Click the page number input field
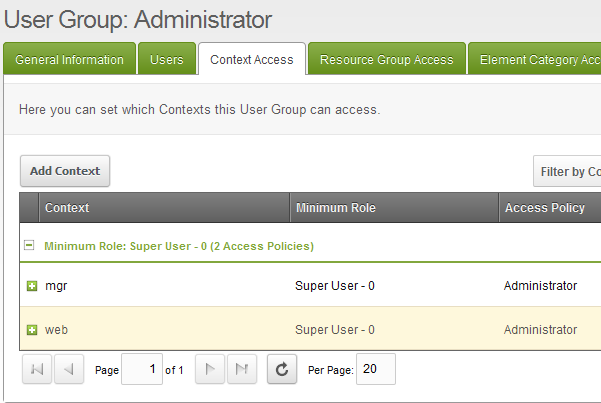 coord(141,370)
